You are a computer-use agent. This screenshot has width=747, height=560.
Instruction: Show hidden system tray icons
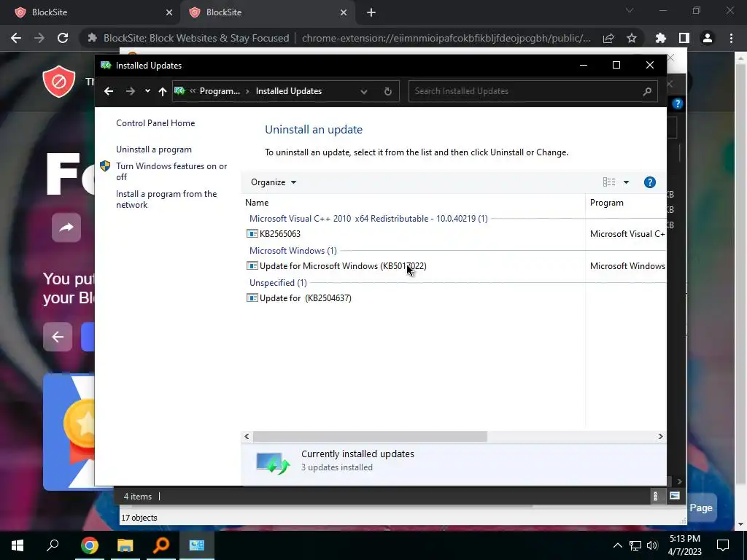click(617, 545)
